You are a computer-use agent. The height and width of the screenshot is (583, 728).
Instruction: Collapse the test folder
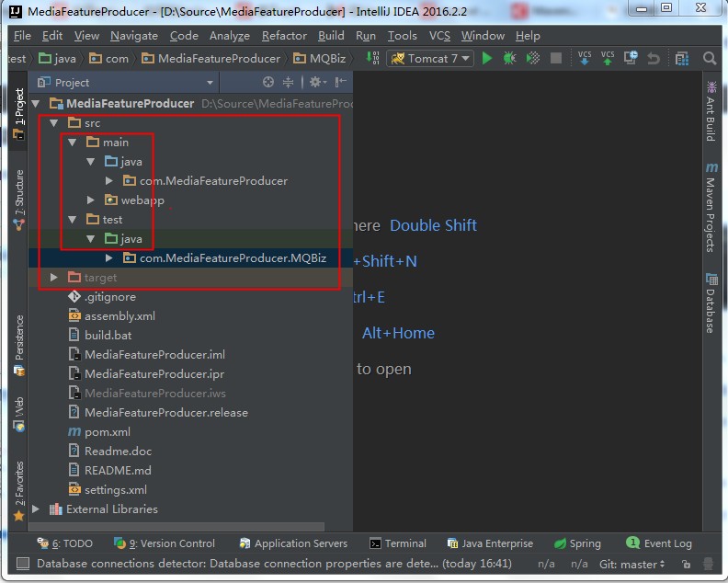73,219
